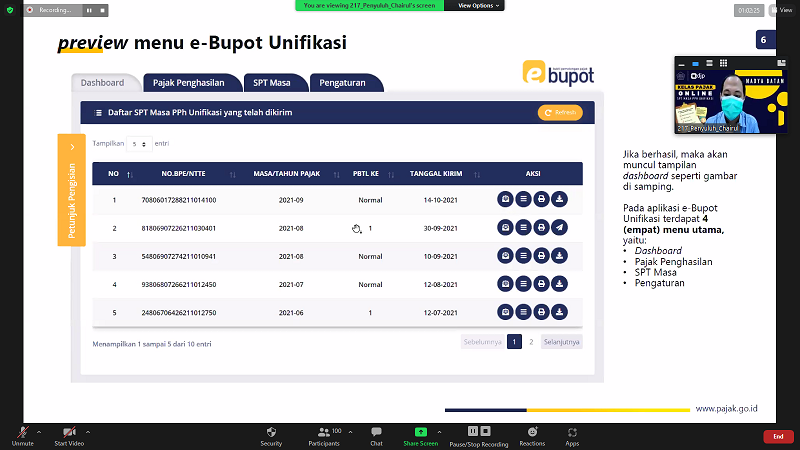Open the Tampilkan entries dropdown

click(x=139, y=144)
